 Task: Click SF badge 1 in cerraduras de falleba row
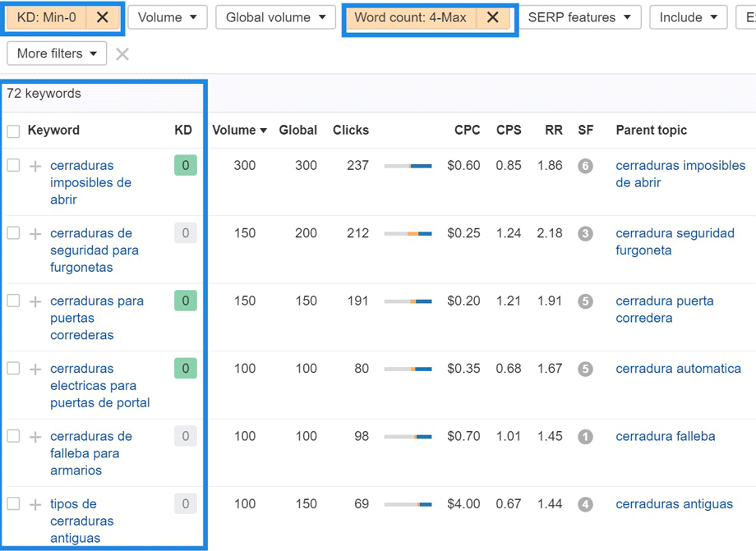[x=585, y=437]
